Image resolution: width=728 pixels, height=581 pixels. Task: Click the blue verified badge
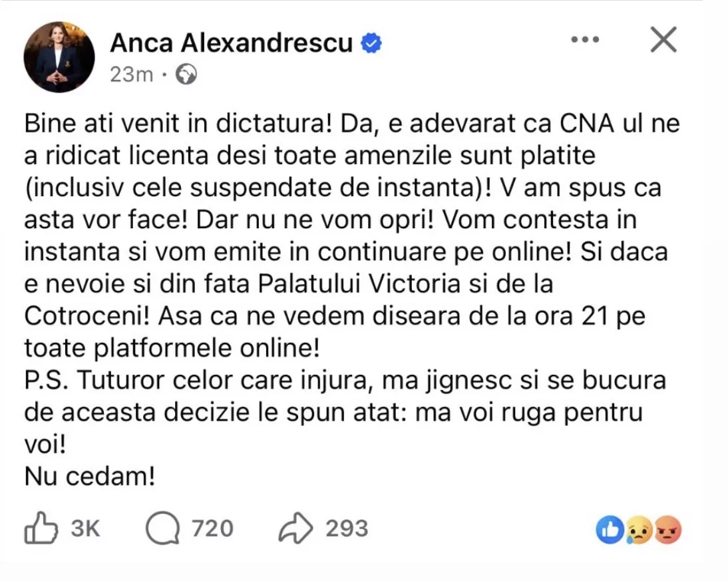(x=371, y=43)
